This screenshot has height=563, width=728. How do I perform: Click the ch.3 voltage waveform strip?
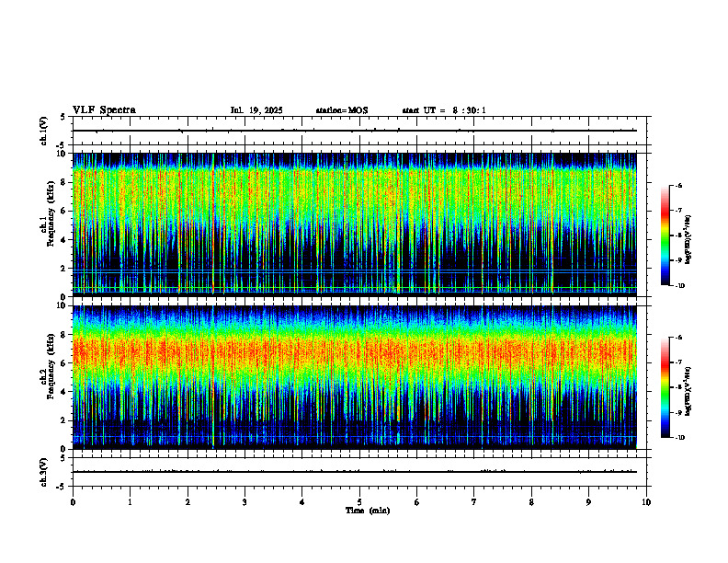click(x=359, y=472)
